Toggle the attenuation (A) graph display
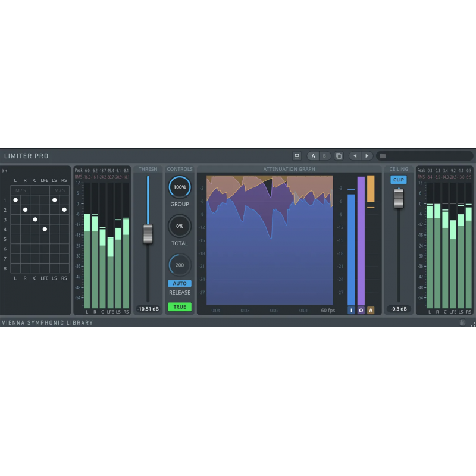The width and height of the screenshot is (476, 476). 371,310
